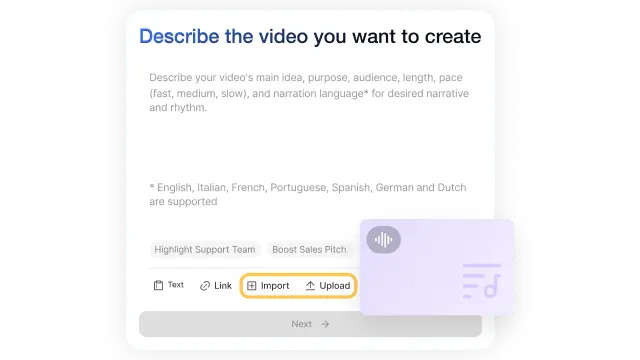Click the Upload arrow icon
This screenshot has height=360, width=640.
(x=310, y=285)
